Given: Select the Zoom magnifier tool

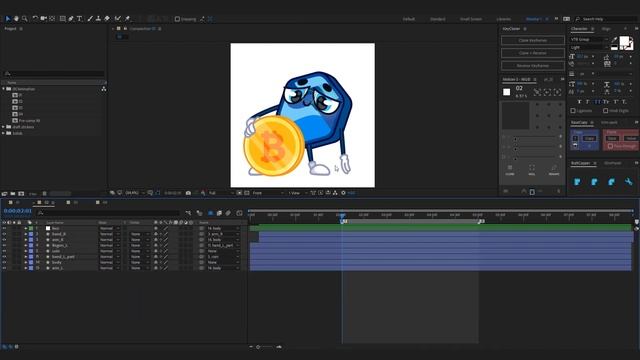Looking at the screenshot, I should point(24,19).
